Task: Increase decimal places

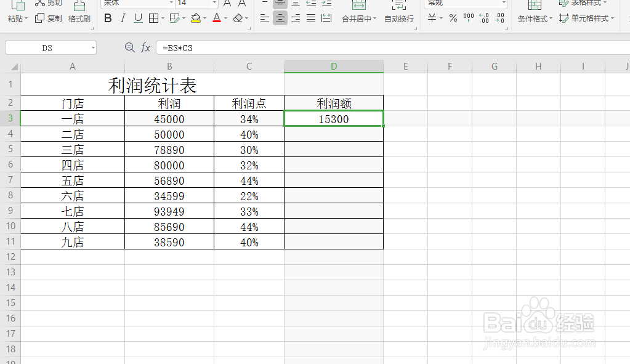Action: click(x=484, y=18)
